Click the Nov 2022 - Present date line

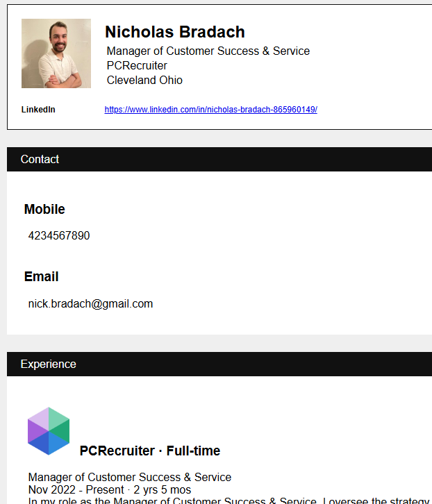tap(109, 490)
